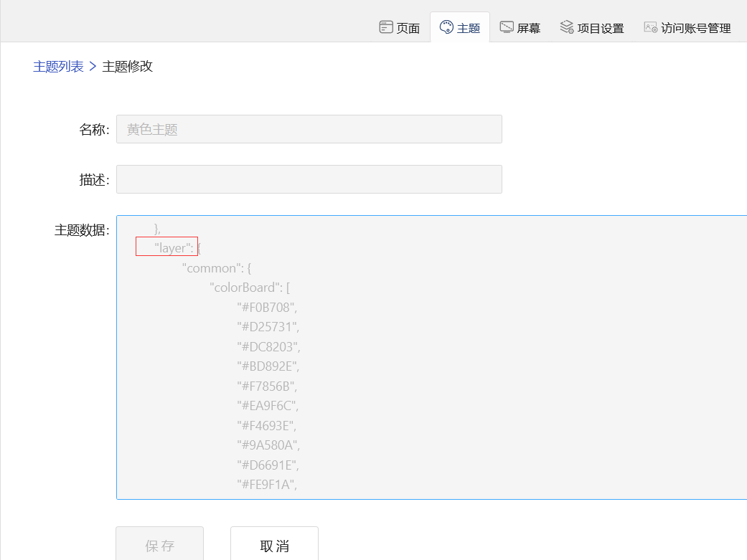Screen dimensions: 747x560
Task: Open the 屏幕 tab
Action: pos(528,28)
